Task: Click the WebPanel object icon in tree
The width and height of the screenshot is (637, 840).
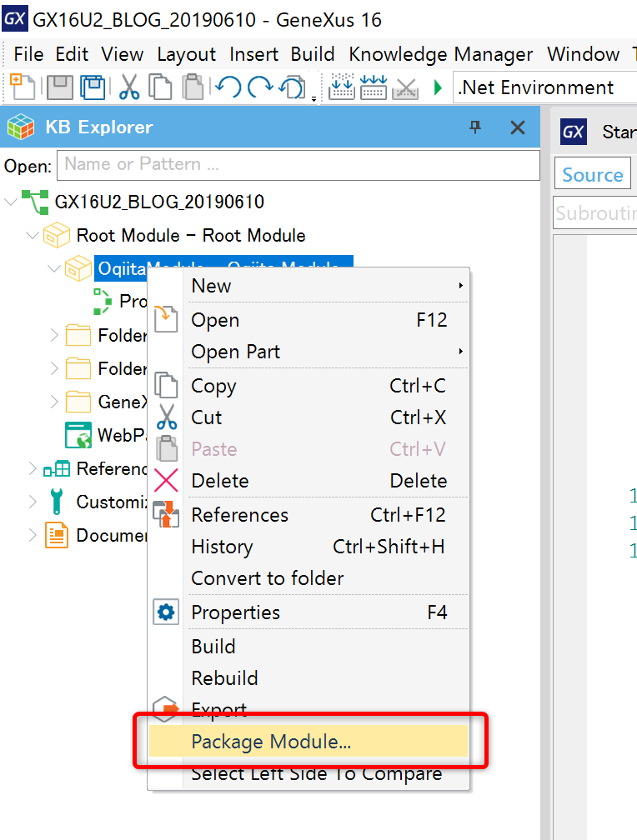Action: (78, 434)
